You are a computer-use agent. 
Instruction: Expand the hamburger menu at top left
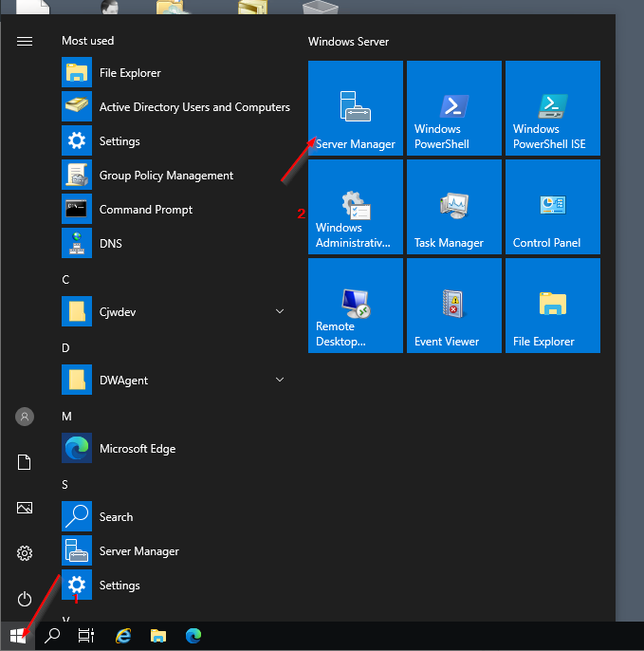tap(25, 41)
